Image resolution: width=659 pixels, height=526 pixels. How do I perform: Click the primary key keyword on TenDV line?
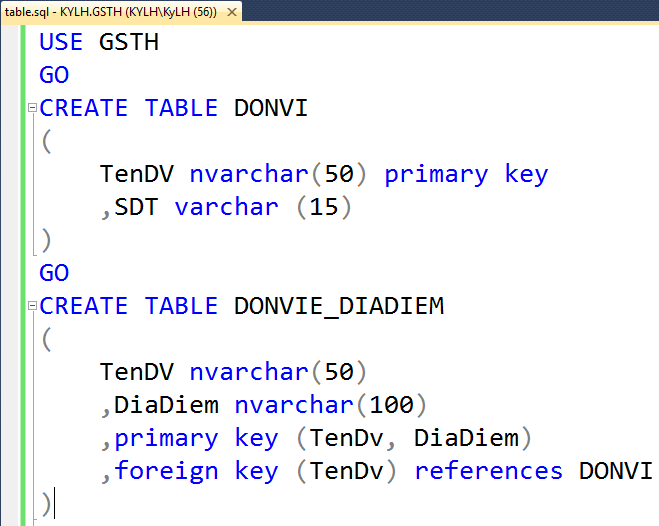(x=467, y=175)
